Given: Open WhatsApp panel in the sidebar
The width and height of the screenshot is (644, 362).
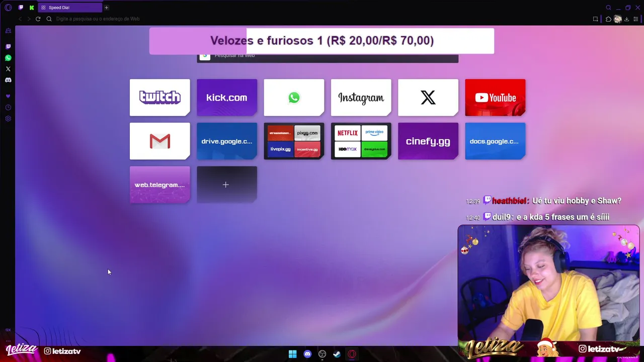Looking at the screenshot, I should [x=8, y=58].
